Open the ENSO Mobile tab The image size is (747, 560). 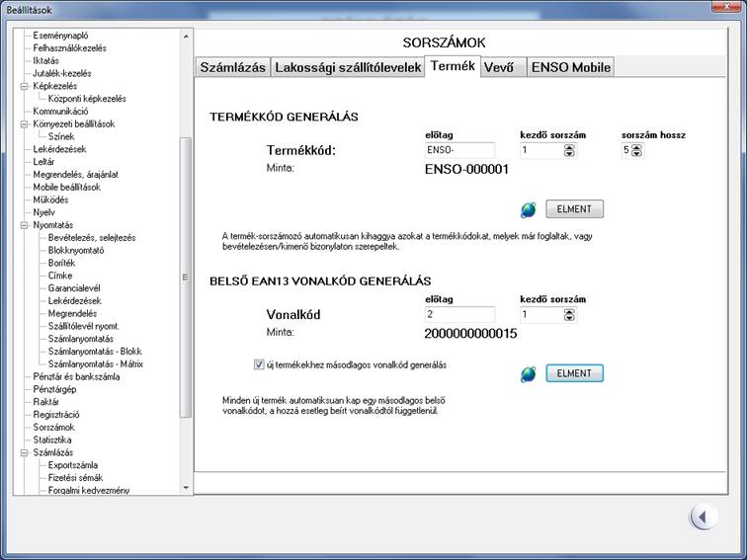coord(571,67)
